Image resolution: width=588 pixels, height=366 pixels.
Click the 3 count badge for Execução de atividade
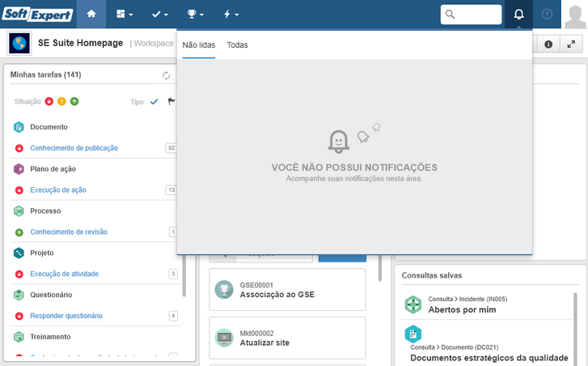pyautogui.click(x=173, y=274)
